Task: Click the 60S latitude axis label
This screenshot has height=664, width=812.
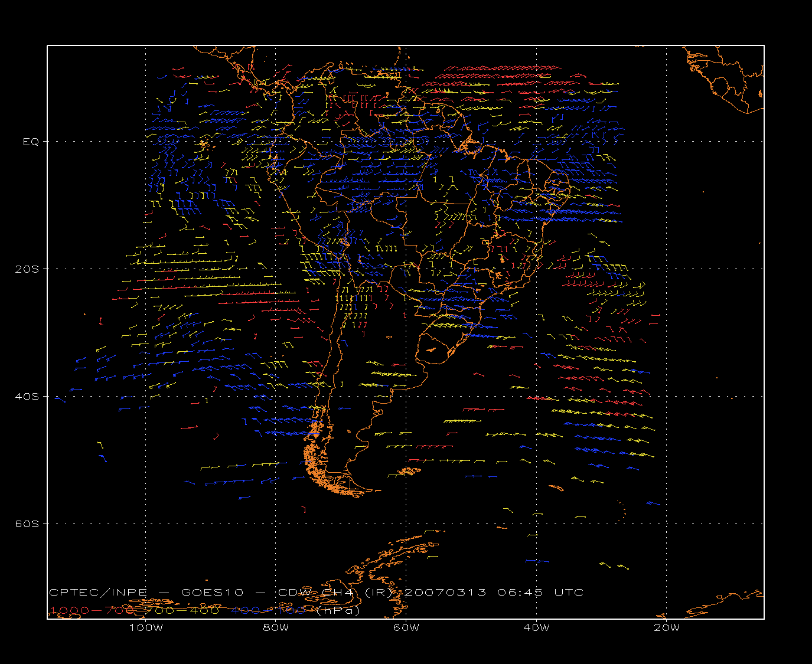Action: pyautogui.click(x=27, y=524)
